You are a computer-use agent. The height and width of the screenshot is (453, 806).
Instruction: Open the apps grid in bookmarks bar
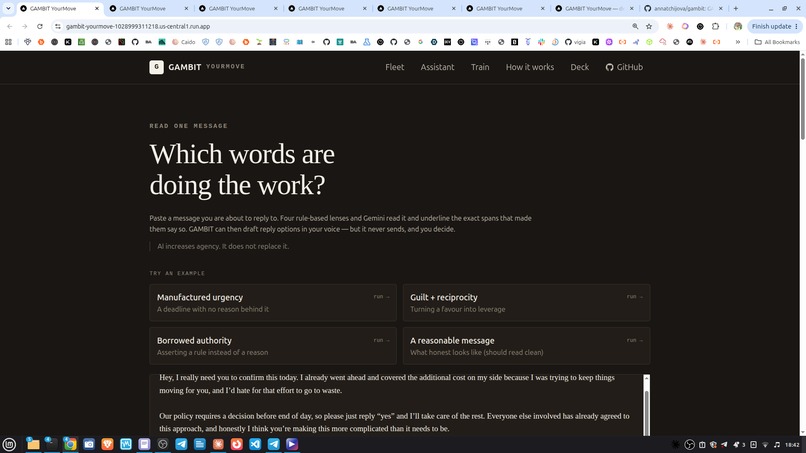[x=8, y=42]
